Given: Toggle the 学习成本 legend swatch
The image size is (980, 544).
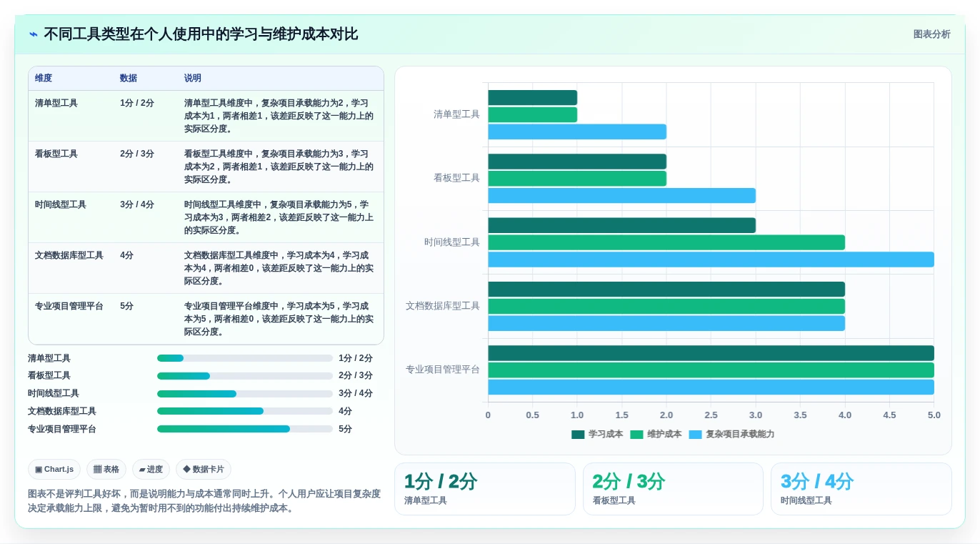Looking at the screenshot, I should (578, 435).
